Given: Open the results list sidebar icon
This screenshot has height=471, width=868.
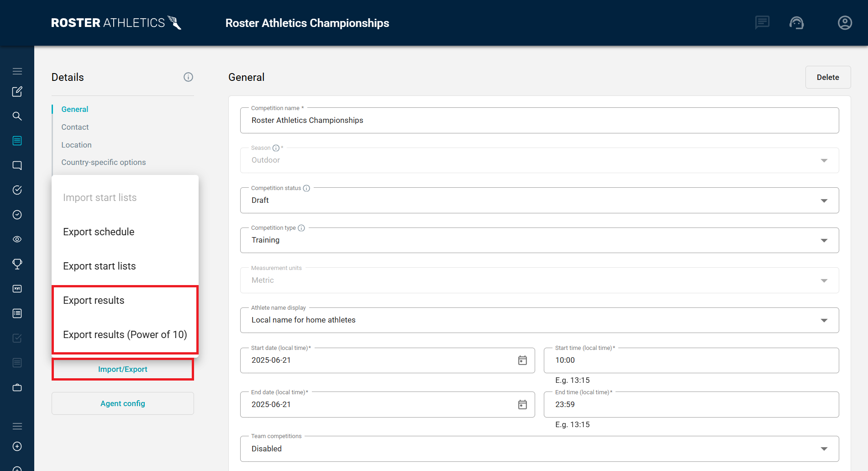Looking at the screenshot, I should (17, 313).
